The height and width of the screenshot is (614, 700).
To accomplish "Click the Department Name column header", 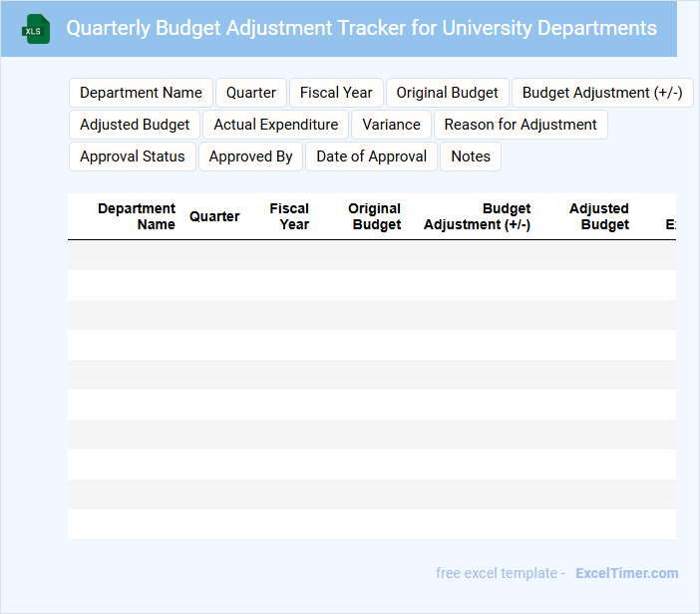I will 137,216.
